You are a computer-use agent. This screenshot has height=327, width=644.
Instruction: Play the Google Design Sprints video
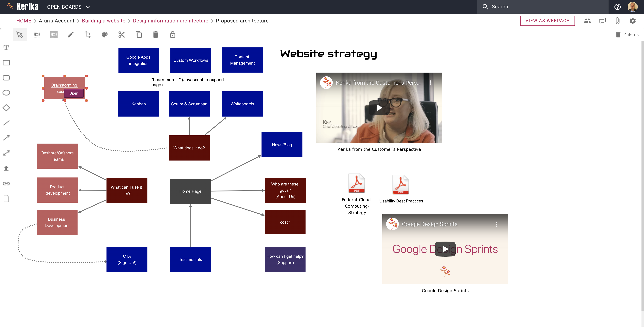tap(445, 249)
